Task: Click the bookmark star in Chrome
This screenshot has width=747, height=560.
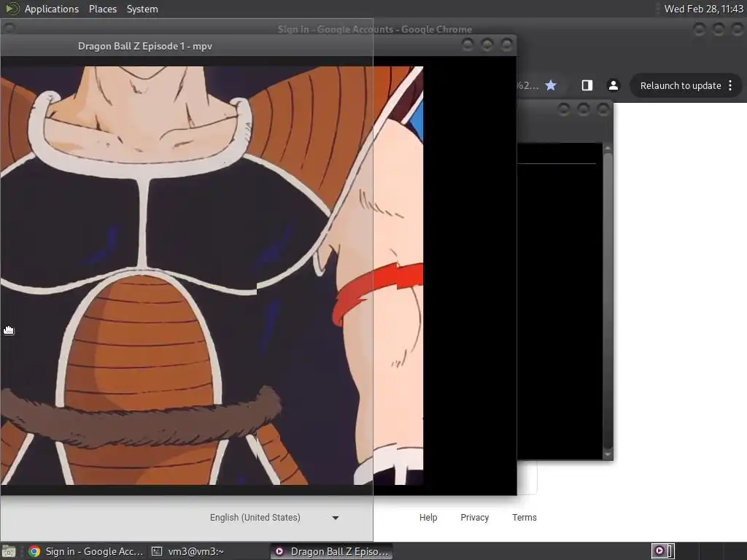Action: (x=551, y=85)
